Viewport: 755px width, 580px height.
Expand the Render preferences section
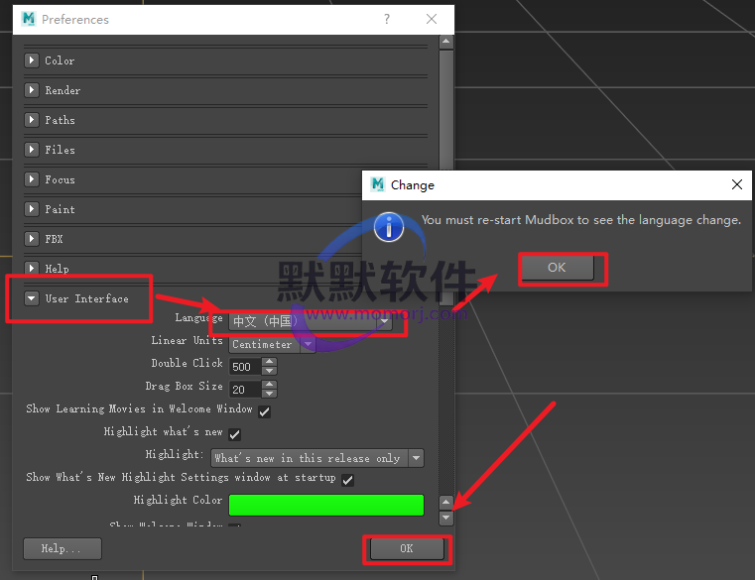[x=32, y=91]
